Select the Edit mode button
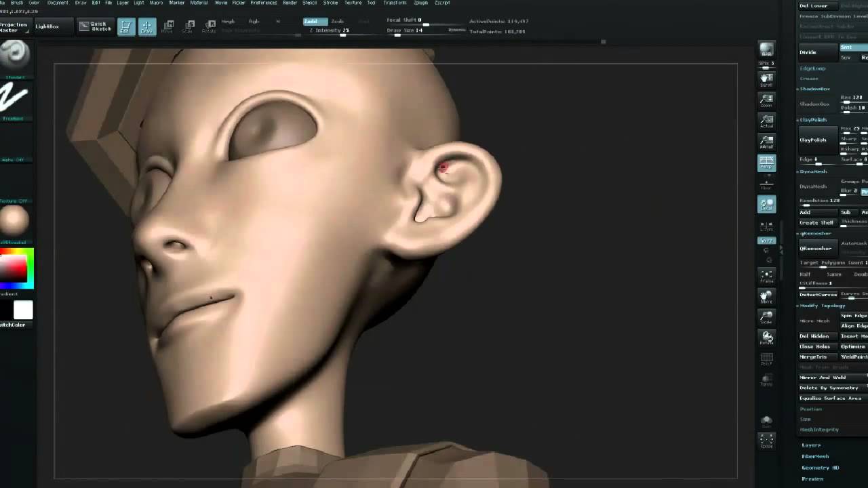The width and height of the screenshot is (868, 488). (x=126, y=26)
